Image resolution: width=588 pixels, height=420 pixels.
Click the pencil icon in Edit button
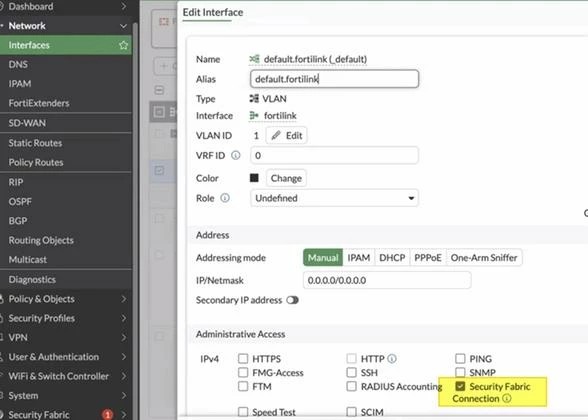pos(276,135)
